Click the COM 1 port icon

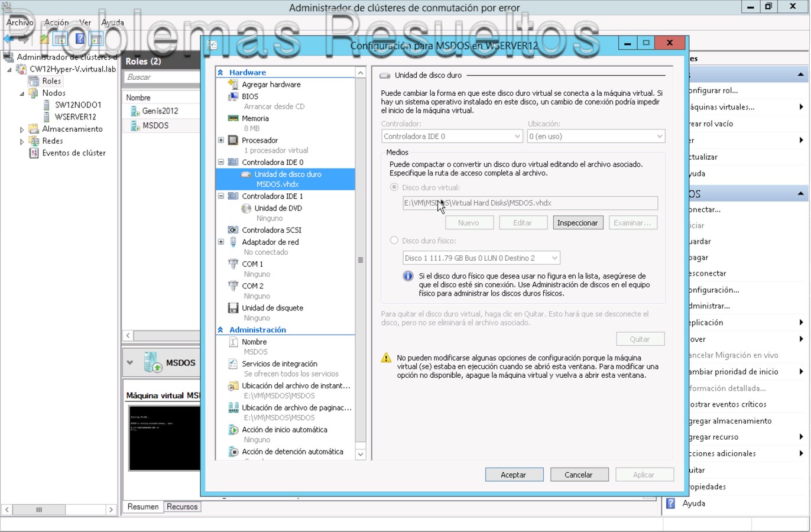pyautogui.click(x=233, y=264)
